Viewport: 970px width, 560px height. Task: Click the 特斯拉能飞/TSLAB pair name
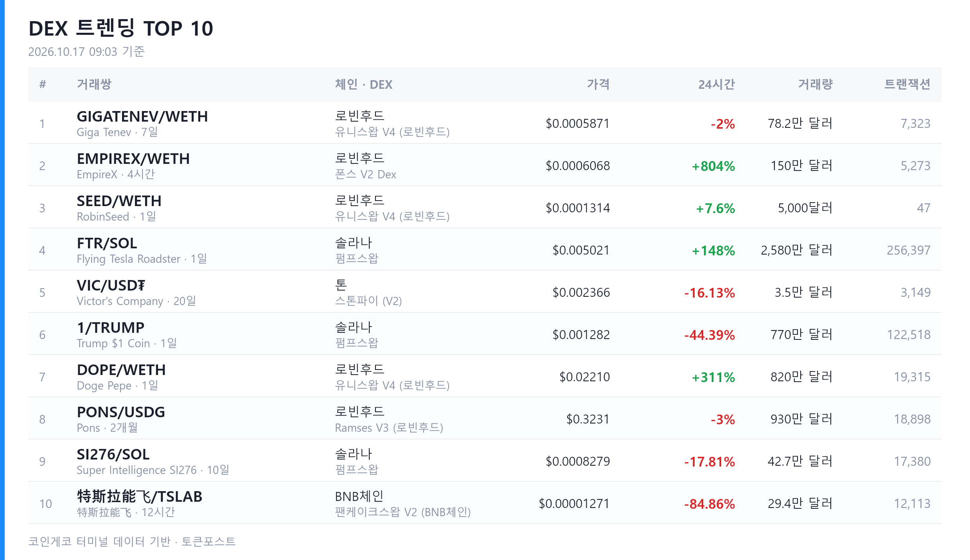[x=139, y=497]
